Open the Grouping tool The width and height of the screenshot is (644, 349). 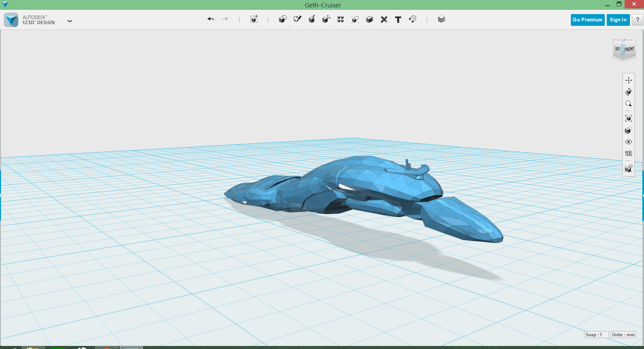click(355, 19)
